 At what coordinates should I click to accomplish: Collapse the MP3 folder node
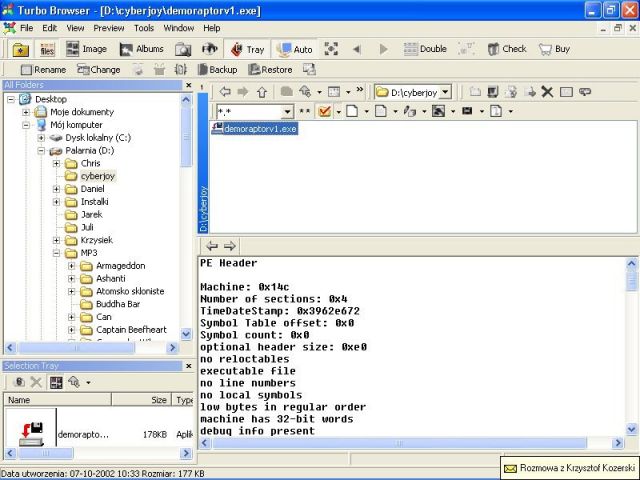coord(56,253)
